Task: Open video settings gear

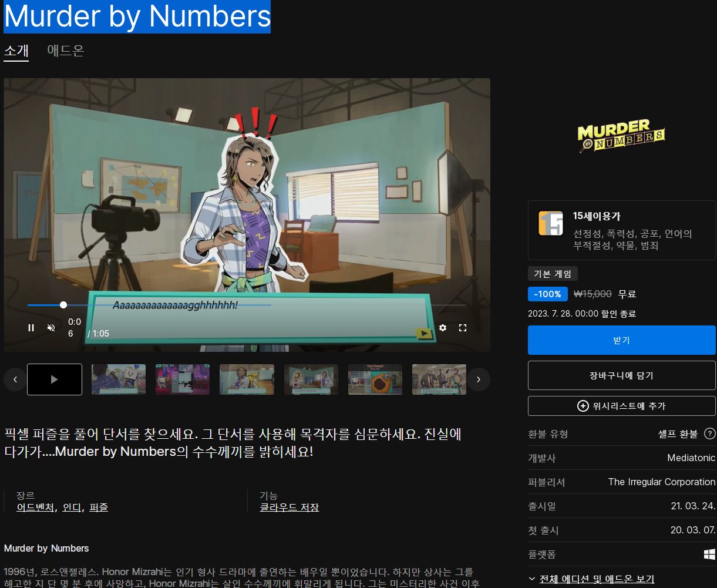Action: pos(443,328)
